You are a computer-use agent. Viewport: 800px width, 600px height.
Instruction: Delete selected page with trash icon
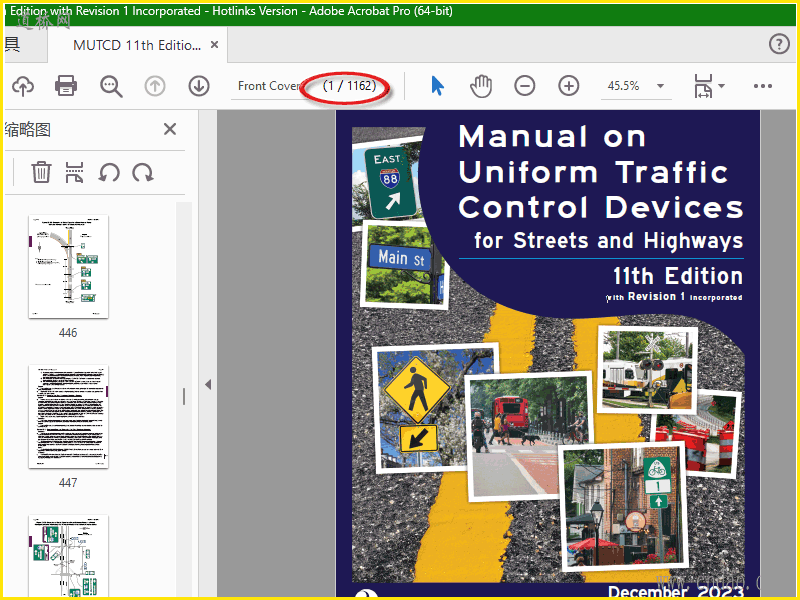click(41, 172)
